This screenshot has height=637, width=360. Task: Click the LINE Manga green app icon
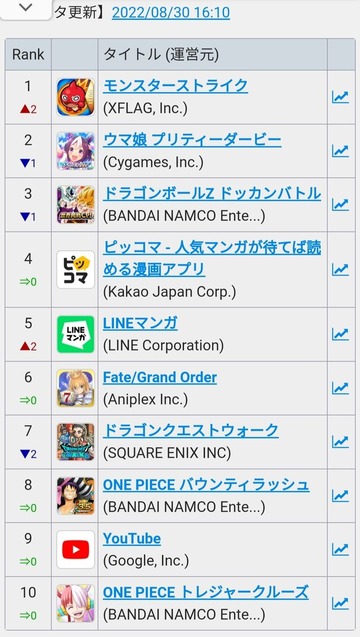point(76,334)
